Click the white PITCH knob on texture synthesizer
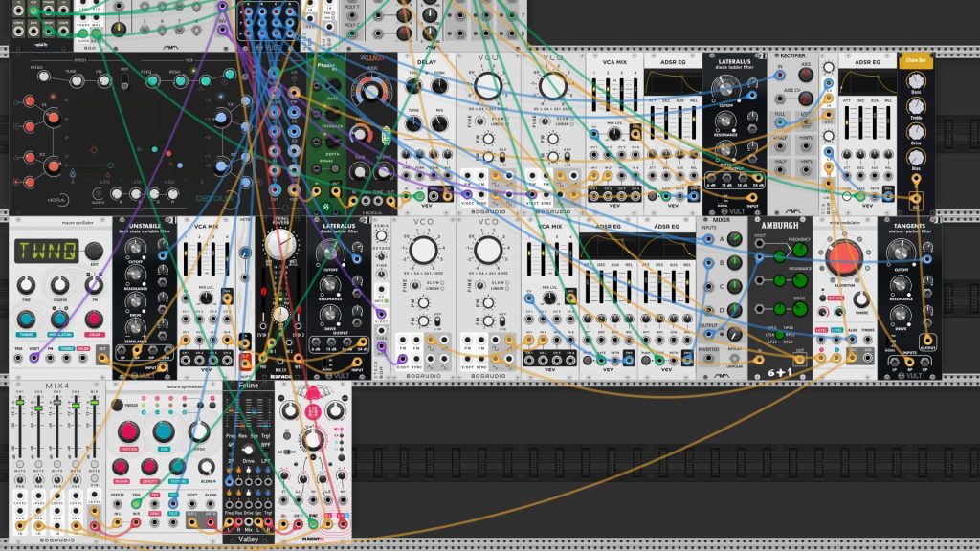 tap(199, 431)
